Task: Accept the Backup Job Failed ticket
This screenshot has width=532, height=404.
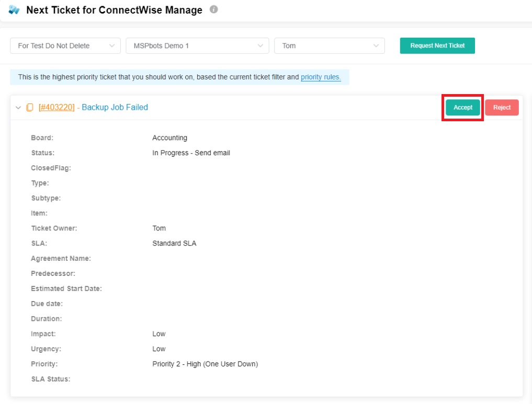Action: coord(462,107)
